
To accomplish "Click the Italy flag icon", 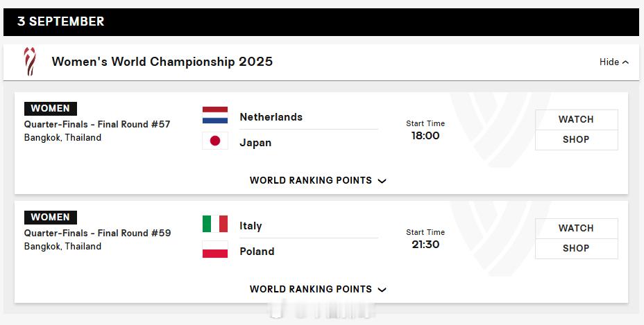I will (x=215, y=224).
